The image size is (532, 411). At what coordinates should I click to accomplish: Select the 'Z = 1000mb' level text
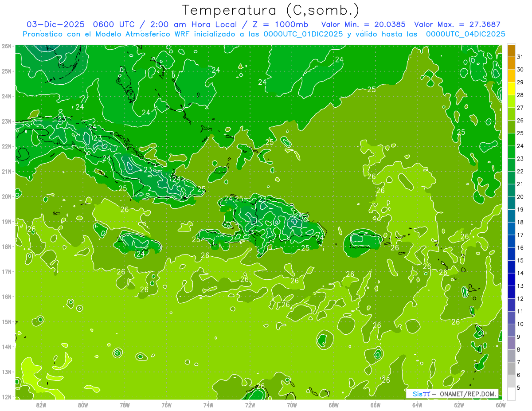pos(281,24)
